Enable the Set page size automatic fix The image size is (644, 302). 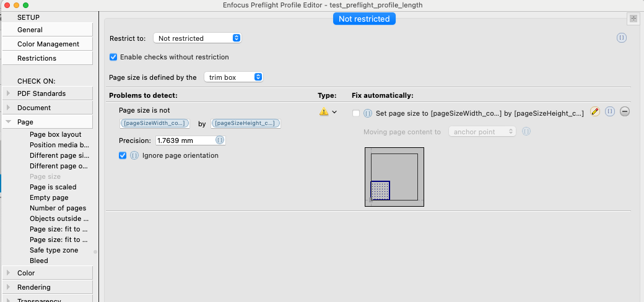pyautogui.click(x=356, y=113)
